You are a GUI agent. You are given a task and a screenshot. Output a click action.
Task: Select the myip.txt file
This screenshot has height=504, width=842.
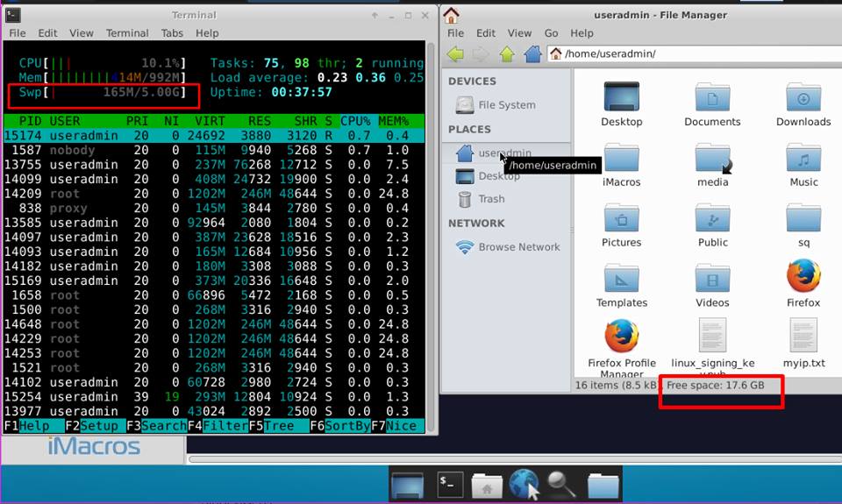[803, 343]
